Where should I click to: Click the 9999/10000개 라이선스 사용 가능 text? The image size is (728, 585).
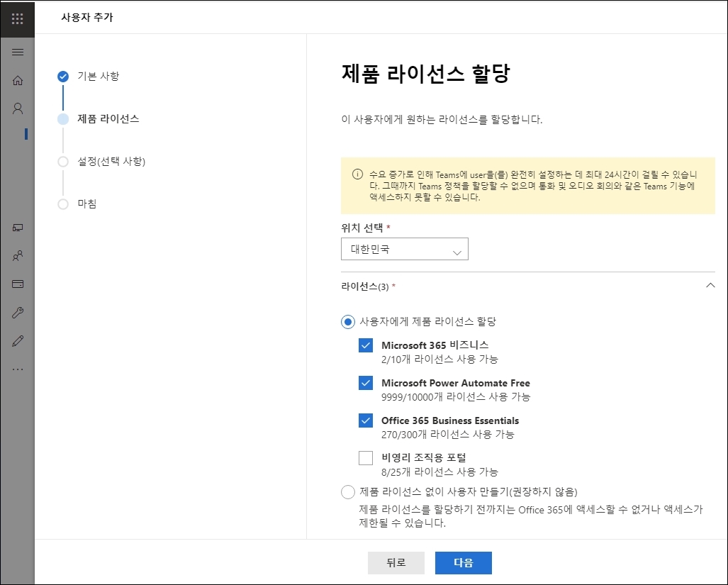[x=456, y=396]
